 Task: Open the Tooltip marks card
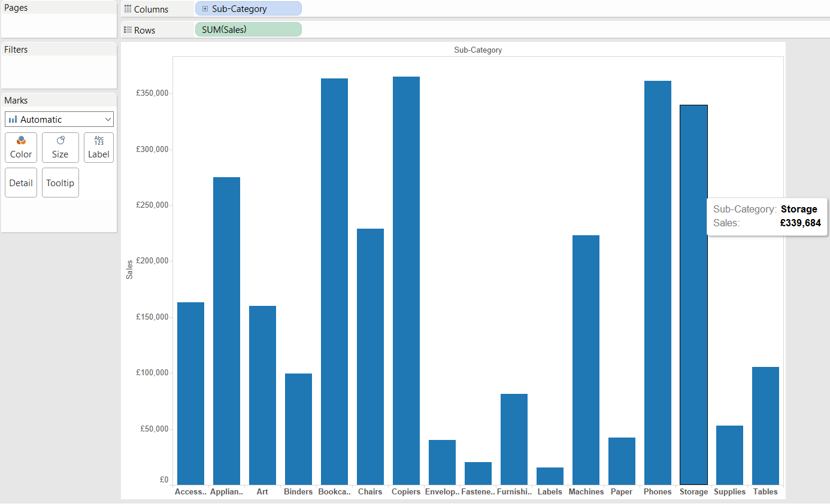tap(60, 183)
